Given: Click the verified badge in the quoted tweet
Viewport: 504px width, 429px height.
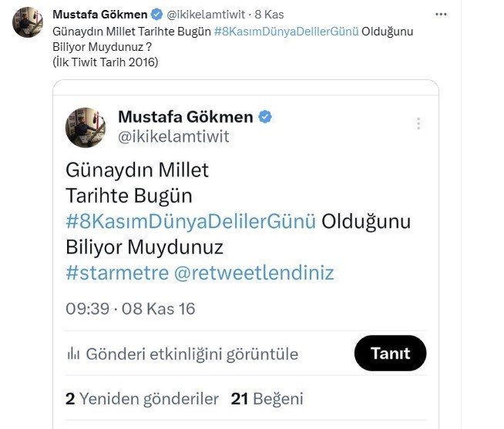Looking at the screenshot, I should pyautogui.click(x=265, y=117).
